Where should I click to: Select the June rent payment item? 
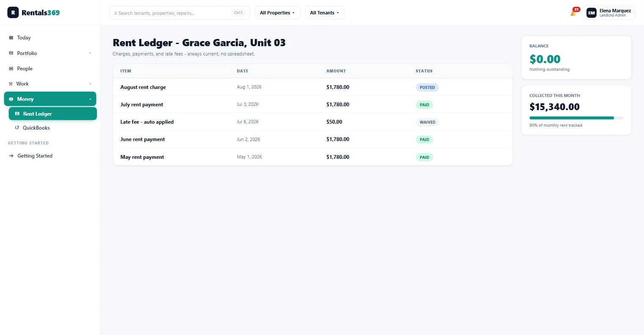point(142,139)
